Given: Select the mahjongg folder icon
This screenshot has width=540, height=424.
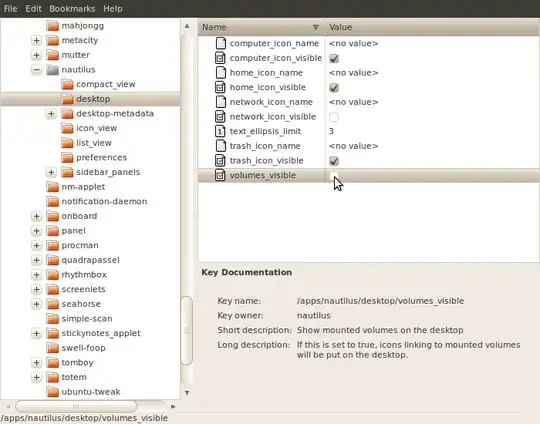Looking at the screenshot, I should pos(53,26).
